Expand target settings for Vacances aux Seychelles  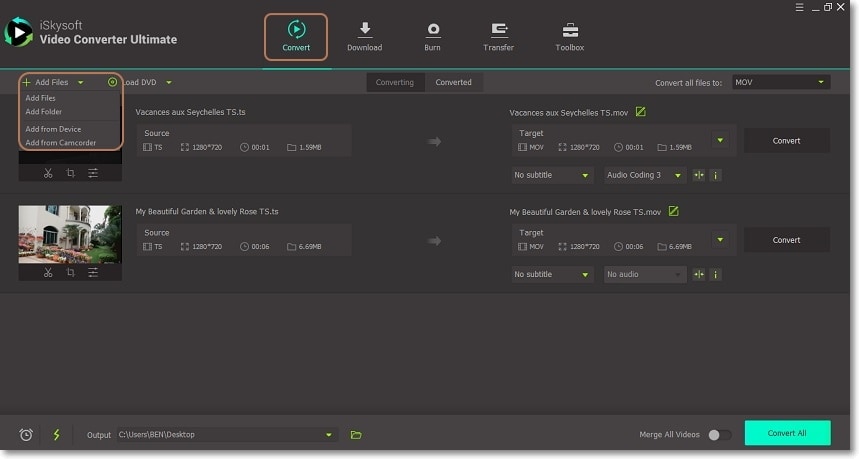[x=720, y=141]
